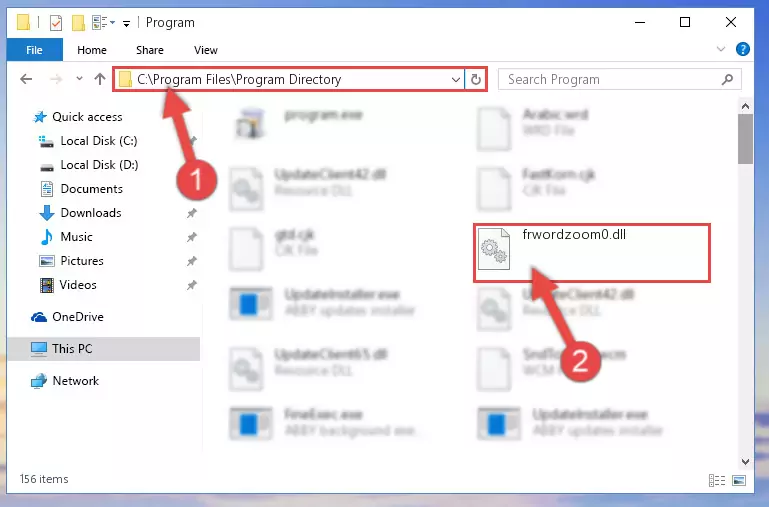Viewport: 769px width, 507px height.
Task: Open the File menu tab
Action: pyautogui.click(x=34, y=50)
